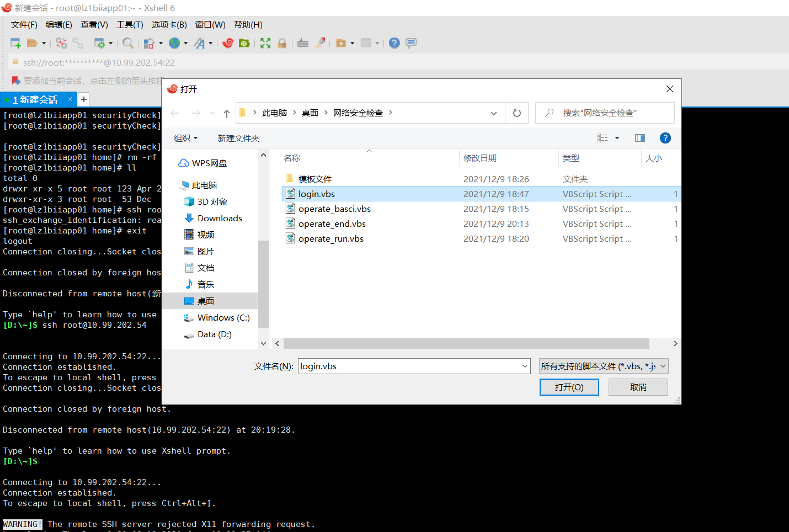Image resolution: width=789 pixels, height=532 pixels.
Task: Open the 文件(F) menu
Action: [24, 25]
